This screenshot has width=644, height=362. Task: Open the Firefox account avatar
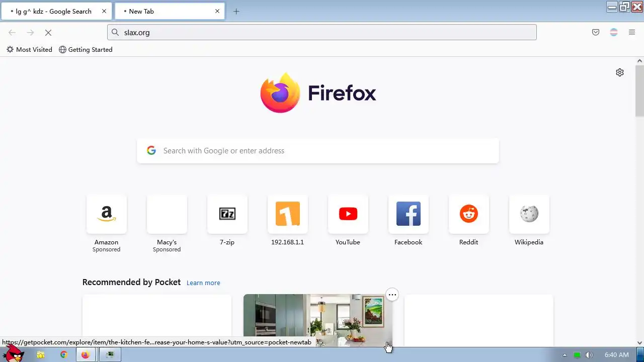[x=614, y=32]
